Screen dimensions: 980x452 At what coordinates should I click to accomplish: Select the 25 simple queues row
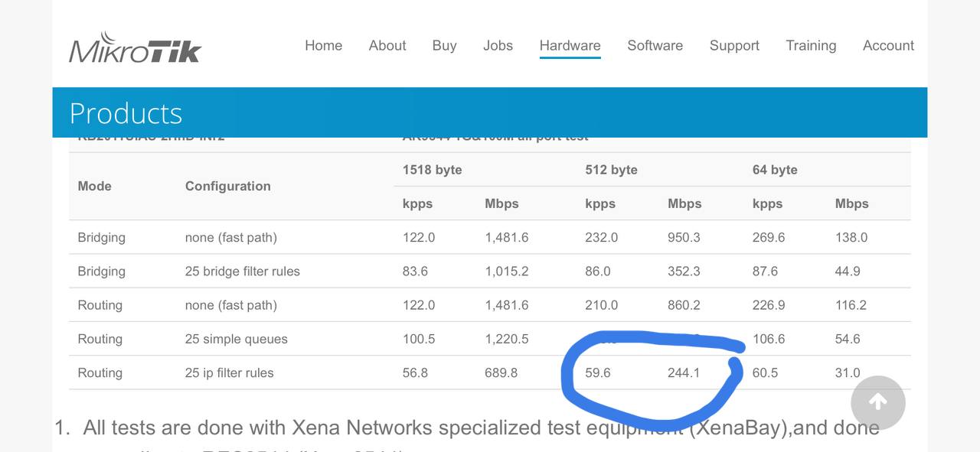point(490,339)
